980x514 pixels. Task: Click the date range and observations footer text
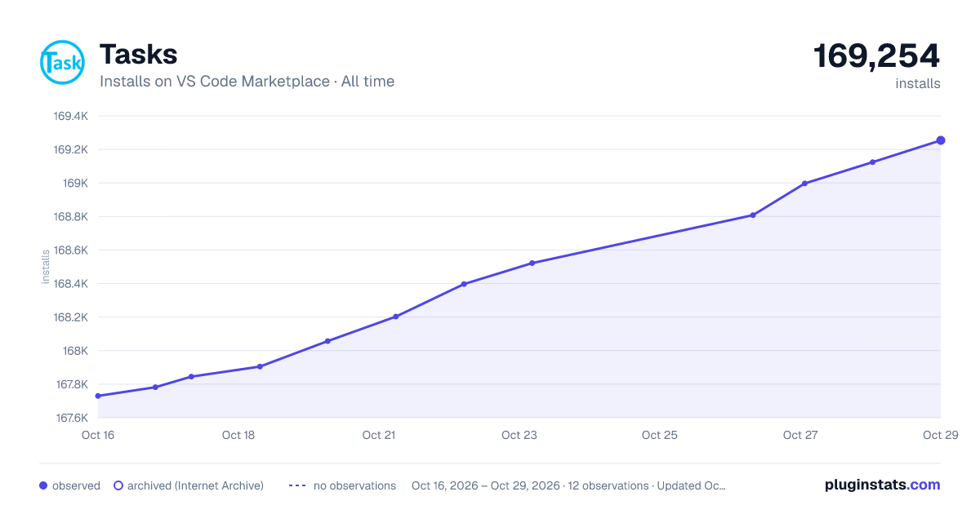point(568,485)
